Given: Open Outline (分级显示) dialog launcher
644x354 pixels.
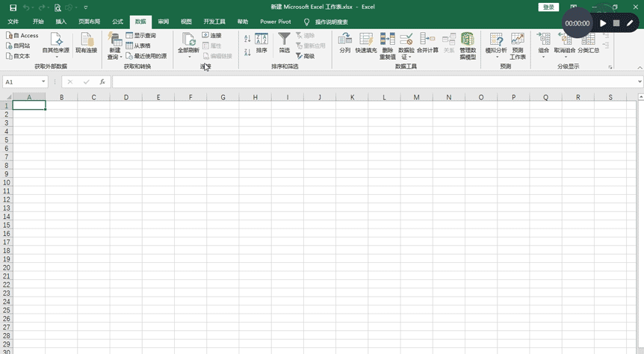Looking at the screenshot, I should pyautogui.click(x=610, y=67).
